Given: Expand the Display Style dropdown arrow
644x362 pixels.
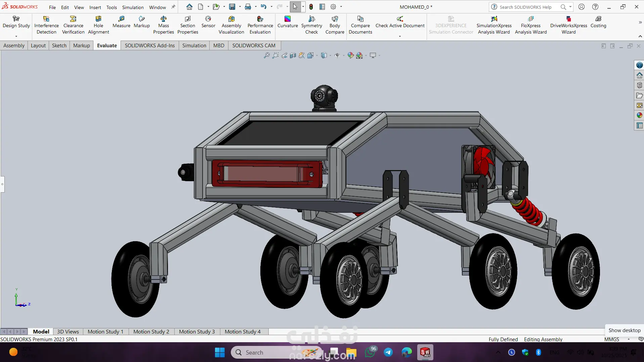Looking at the screenshot, I should tap(330, 56).
